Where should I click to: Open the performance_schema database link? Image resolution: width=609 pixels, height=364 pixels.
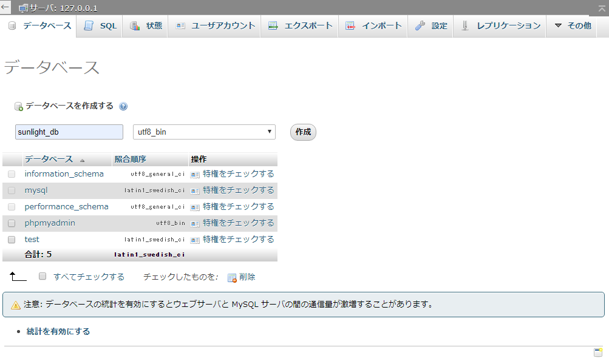(66, 207)
